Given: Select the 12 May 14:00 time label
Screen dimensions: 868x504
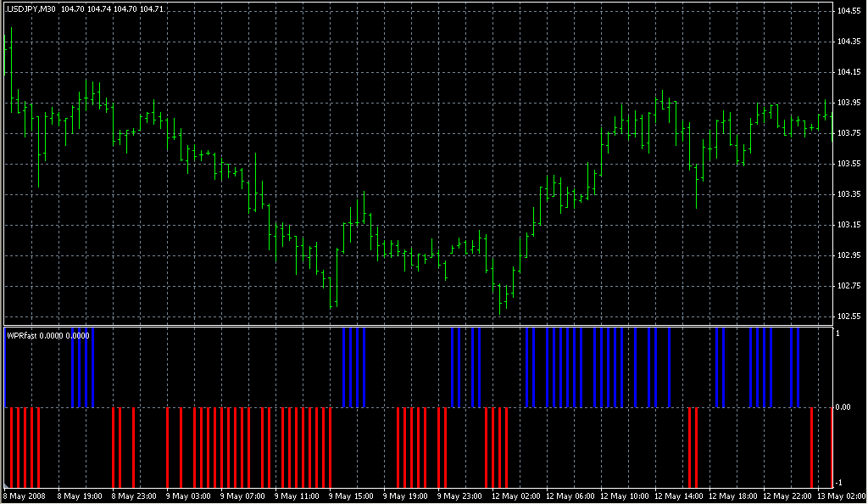Looking at the screenshot, I should (x=679, y=496).
